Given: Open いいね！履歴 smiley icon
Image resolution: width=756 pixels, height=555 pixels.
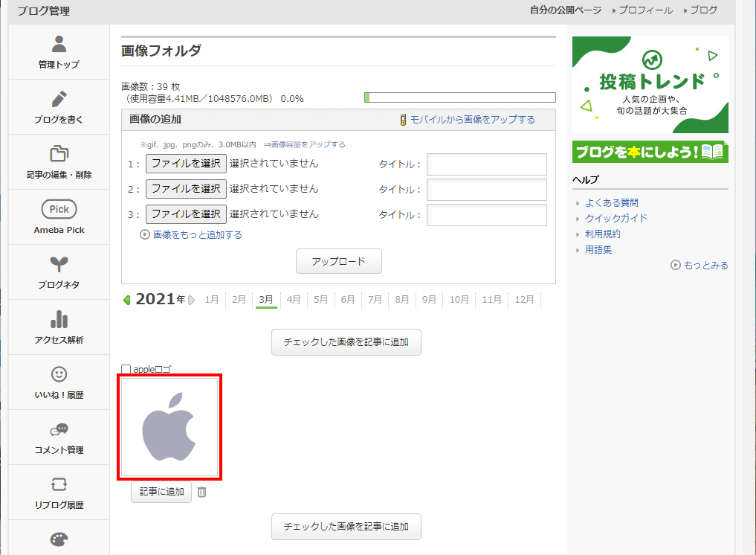Looking at the screenshot, I should (59, 374).
